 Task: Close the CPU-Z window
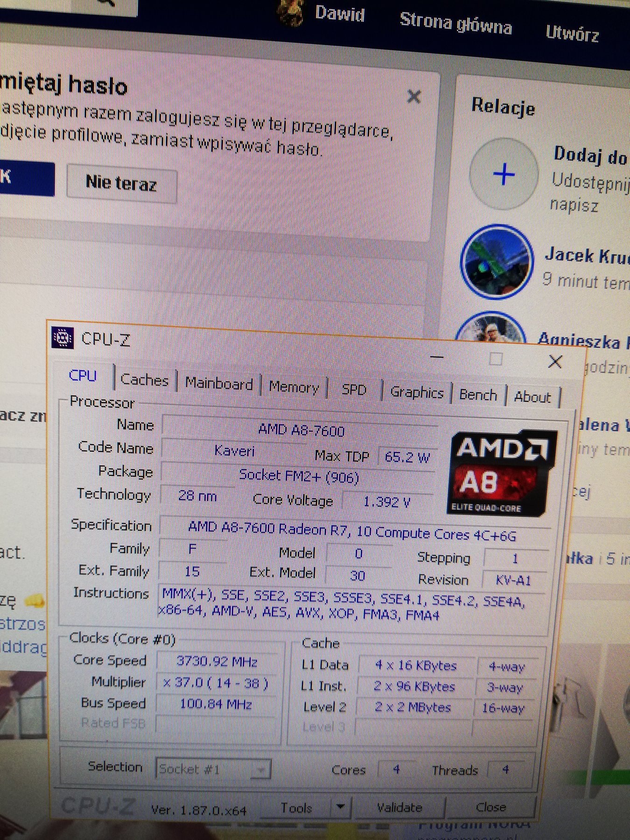point(555,361)
